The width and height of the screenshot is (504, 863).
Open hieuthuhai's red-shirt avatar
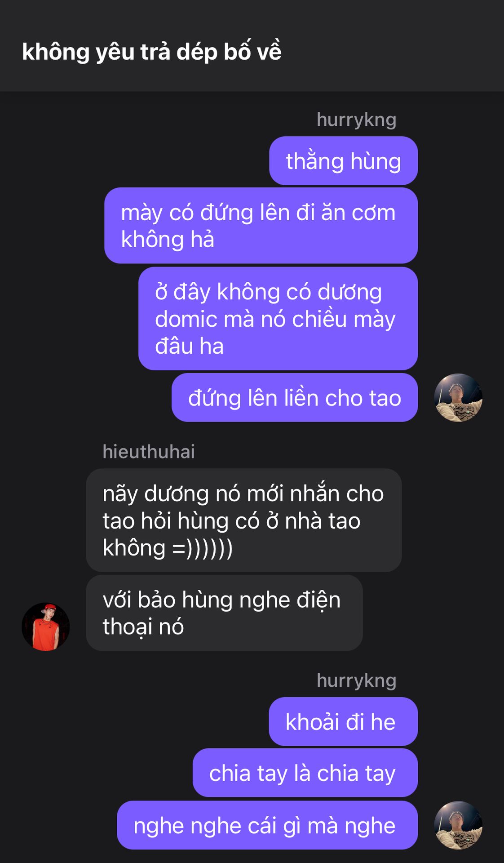46,627
